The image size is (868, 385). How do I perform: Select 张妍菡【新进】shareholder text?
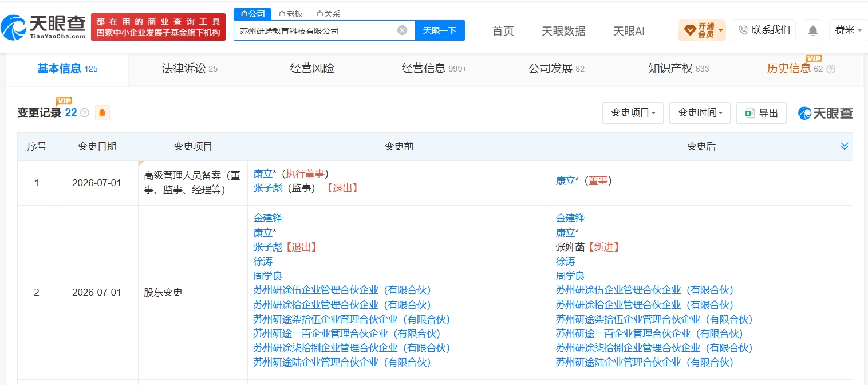point(589,247)
